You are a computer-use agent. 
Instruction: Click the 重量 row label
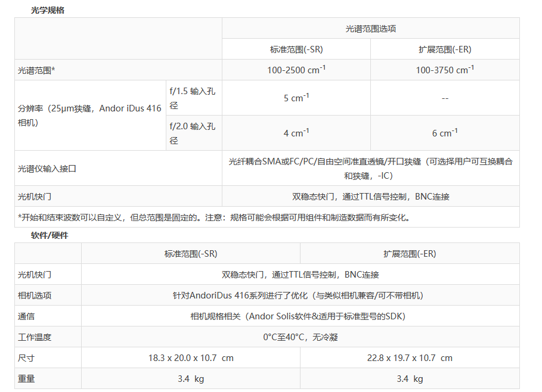pyautogui.click(x=26, y=379)
